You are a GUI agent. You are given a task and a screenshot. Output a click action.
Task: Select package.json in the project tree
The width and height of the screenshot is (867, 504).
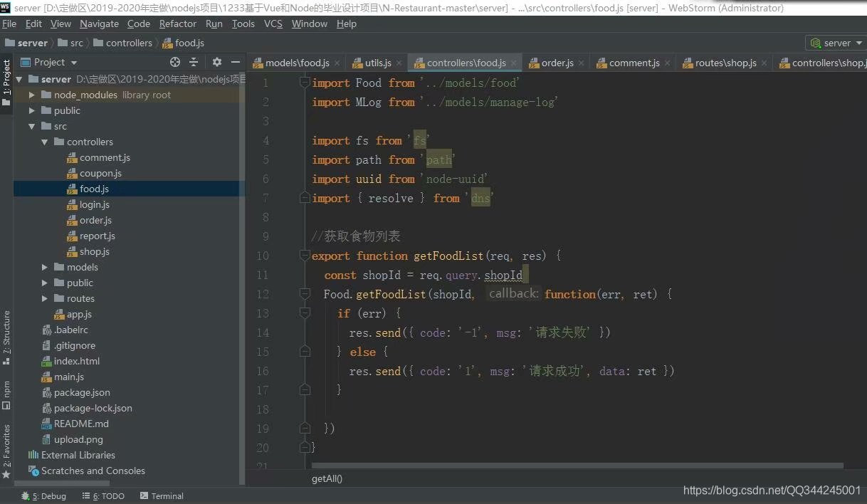tap(81, 392)
